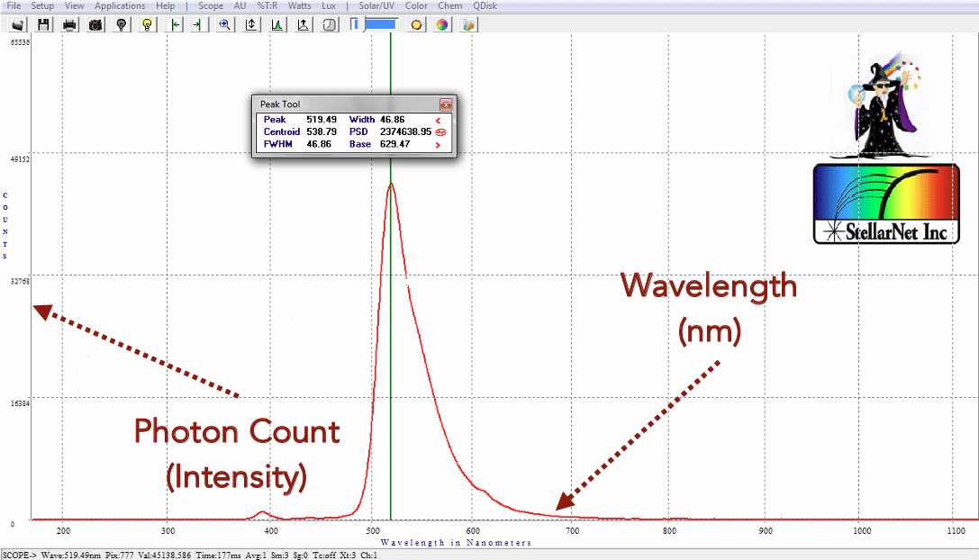979x560 pixels.
Task: Auto-scale the vertical counts axis
Action: pos(250,24)
